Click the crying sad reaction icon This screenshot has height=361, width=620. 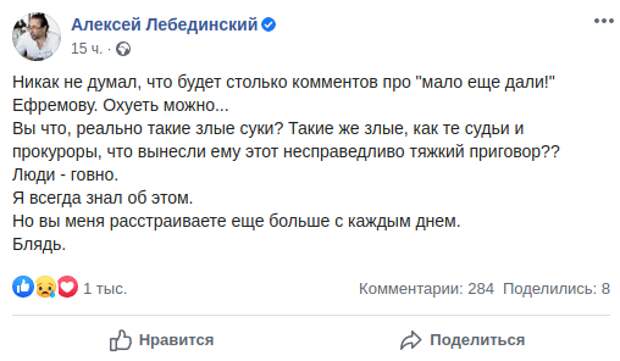[x=46, y=287]
